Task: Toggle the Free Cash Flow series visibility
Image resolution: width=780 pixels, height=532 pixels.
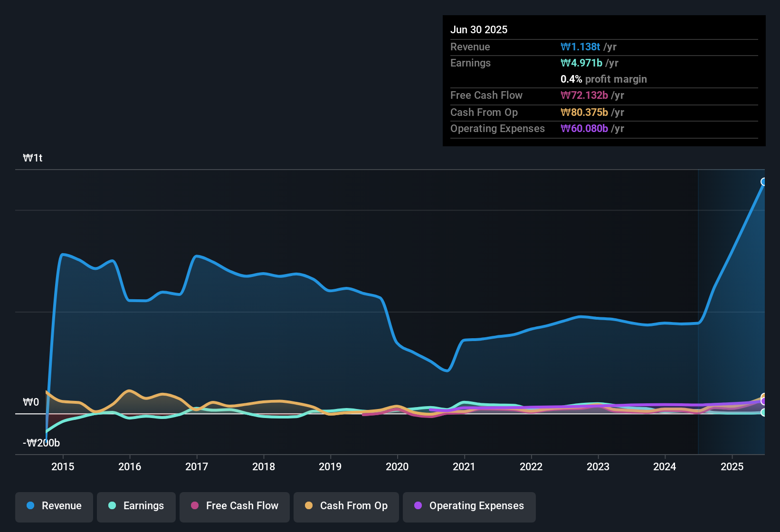Action: (x=235, y=506)
